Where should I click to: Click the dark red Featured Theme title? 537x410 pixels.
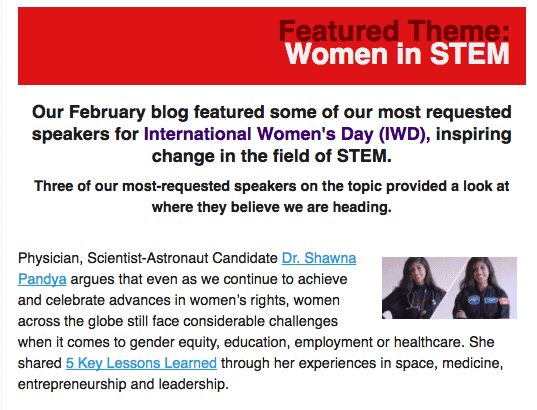(x=394, y=30)
